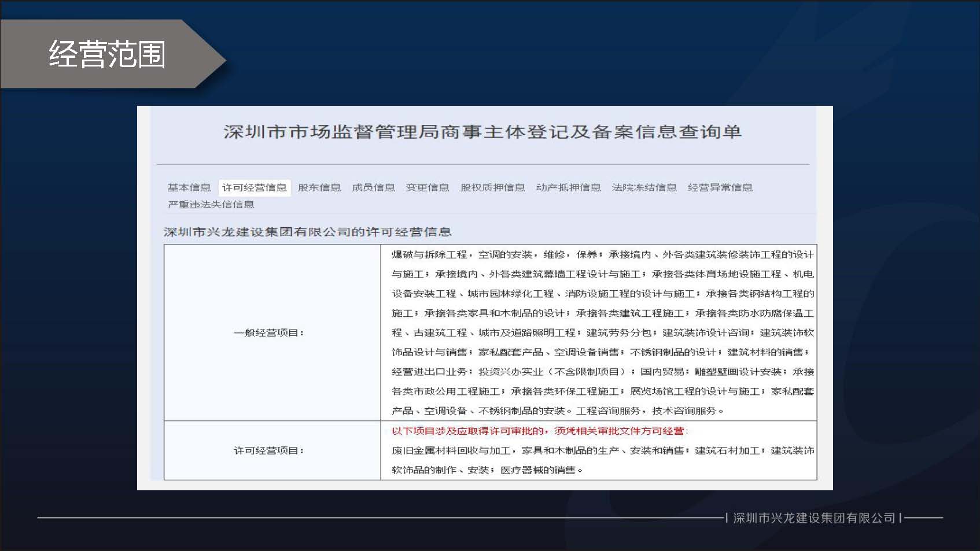Viewport: 980px width, 551px height.
Task: Click the line starting 各类市政公用工程施工
Action: click(602, 391)
